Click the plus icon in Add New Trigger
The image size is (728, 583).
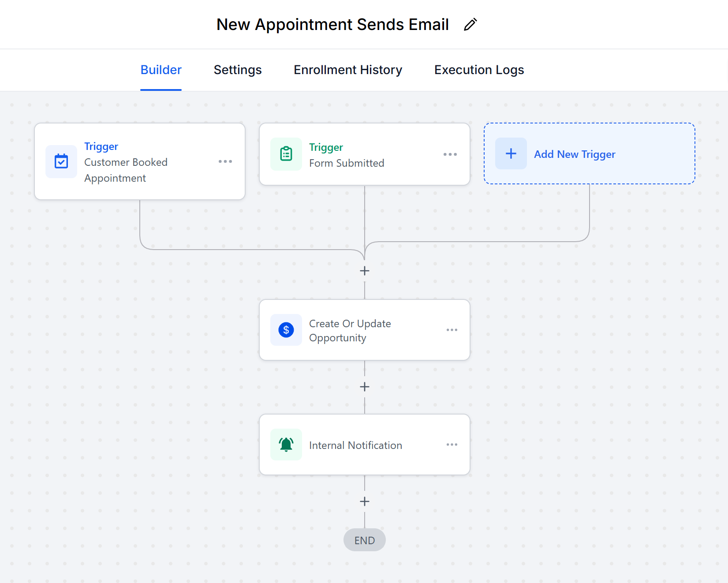coord(511,153)
